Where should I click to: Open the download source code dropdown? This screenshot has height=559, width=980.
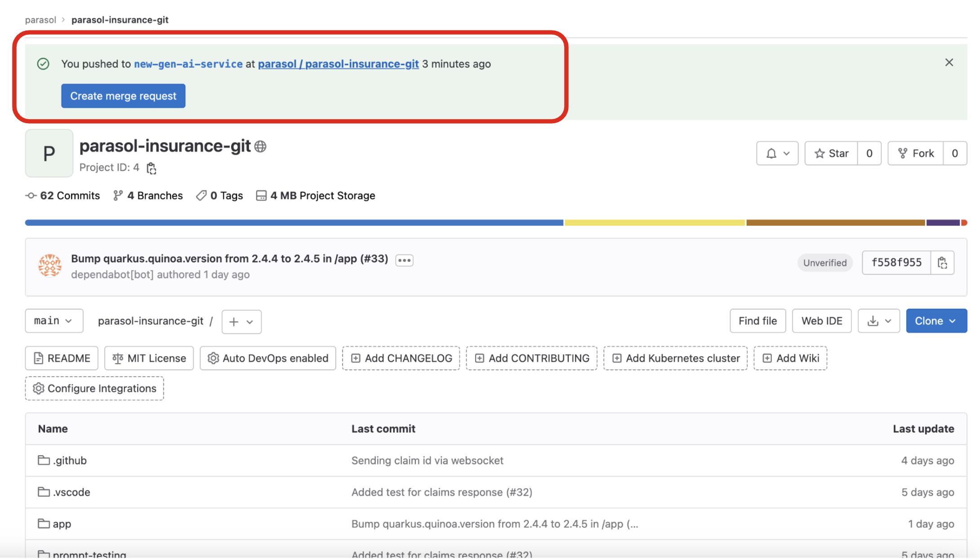[x=878, y=321]
